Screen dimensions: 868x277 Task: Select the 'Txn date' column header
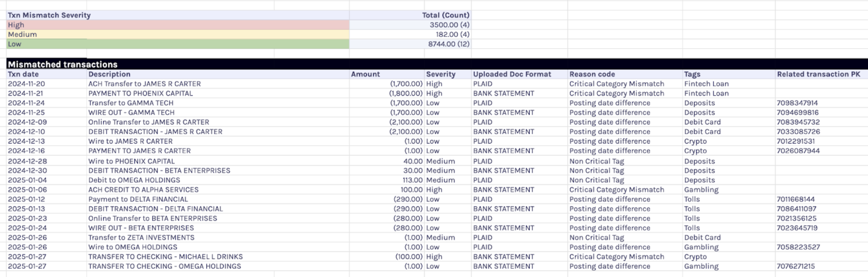tap(46, 74)
